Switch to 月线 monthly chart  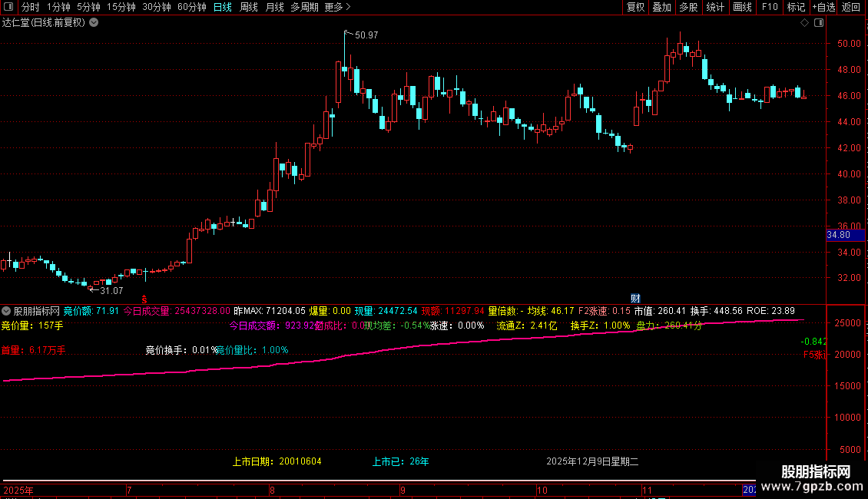[274, 7]
